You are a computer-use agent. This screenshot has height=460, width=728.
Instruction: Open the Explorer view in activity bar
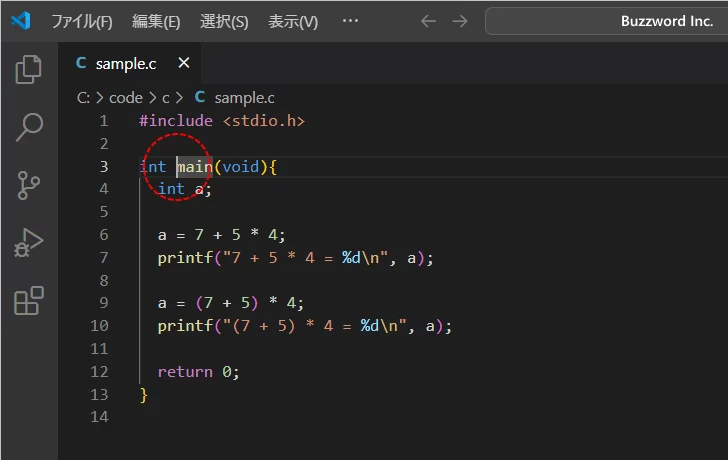pos(29,69)
